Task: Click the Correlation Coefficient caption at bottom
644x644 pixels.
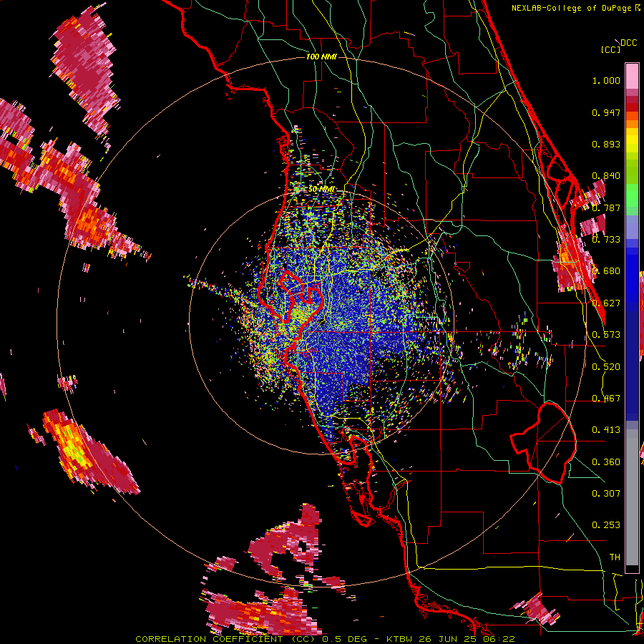Action: tap(325, 639)
